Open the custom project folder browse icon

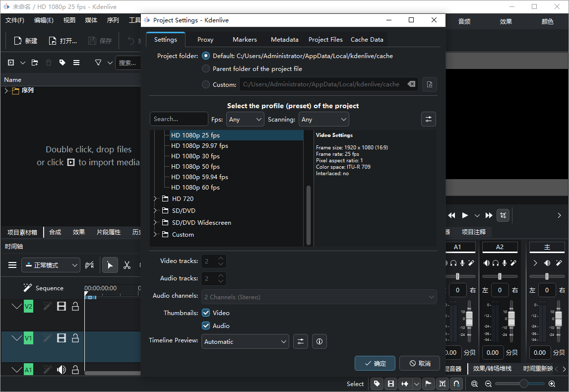430,84
